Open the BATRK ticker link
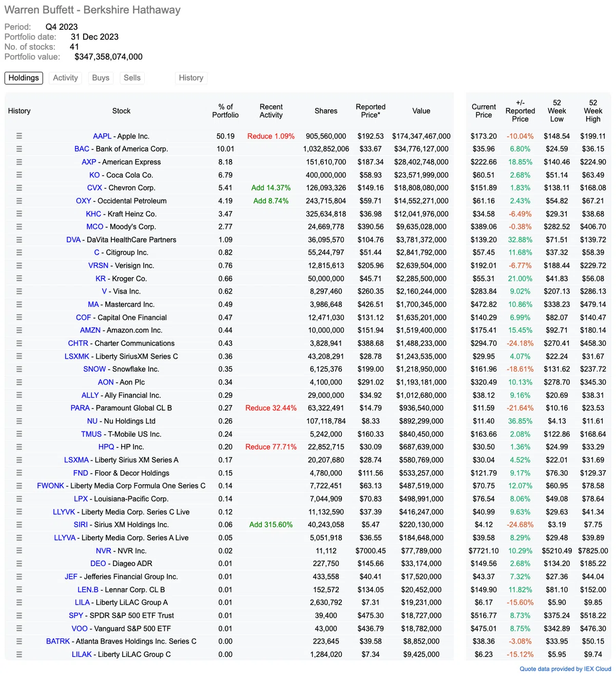 click(x=58, y=641)
